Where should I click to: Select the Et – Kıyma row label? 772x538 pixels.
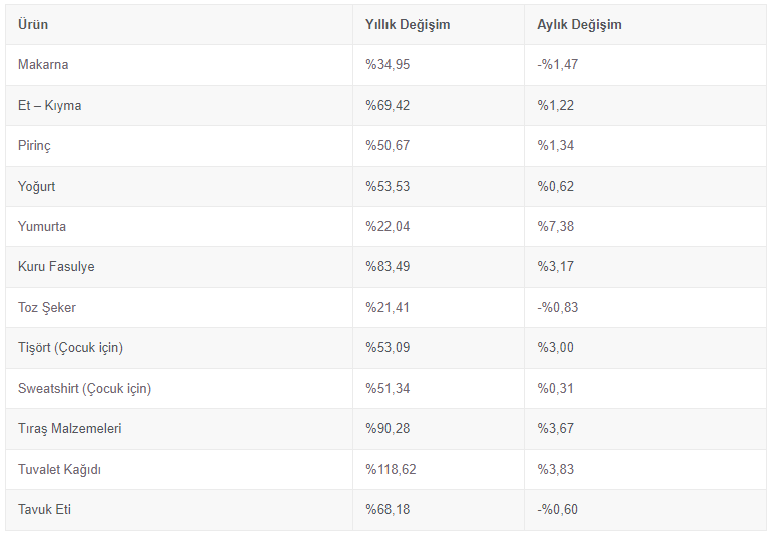pos(50,105)
